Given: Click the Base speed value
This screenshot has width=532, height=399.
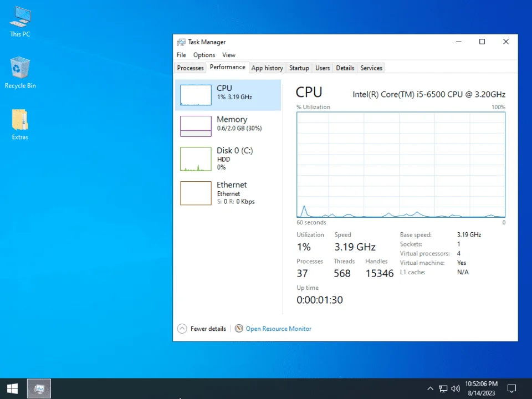Looking at the screenshot, I should click(469, 235).
